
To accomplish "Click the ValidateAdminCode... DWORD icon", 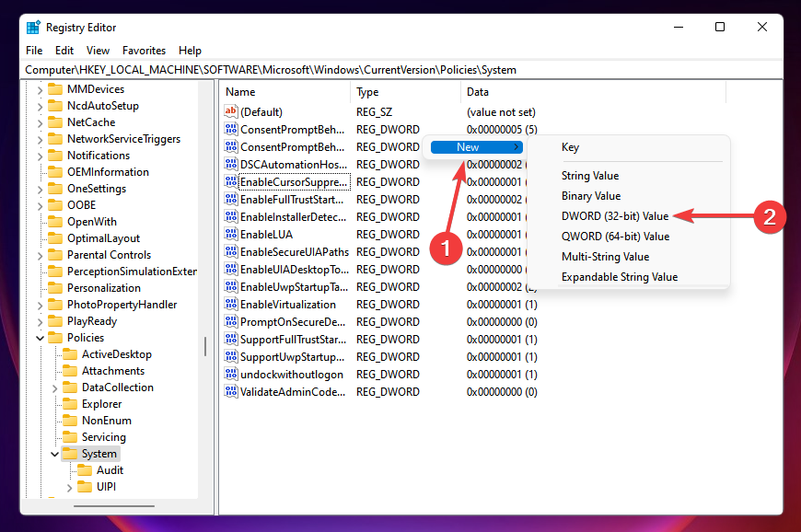I will pyautogui.click(x=231, y=391).
